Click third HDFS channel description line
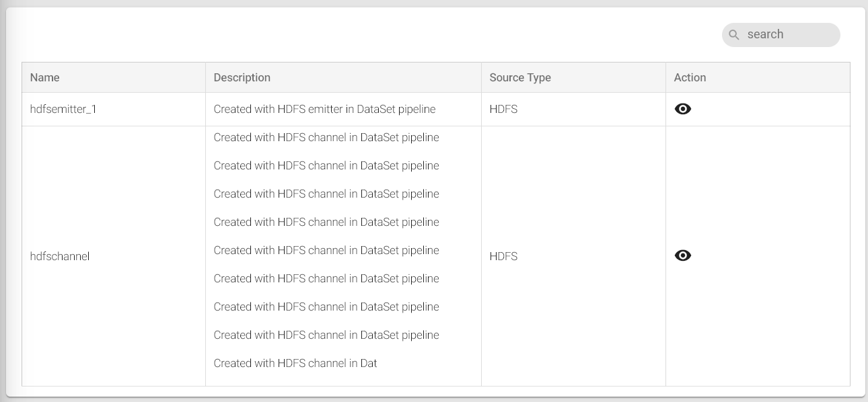Viewport: 868px width, 402px height. [326, 194]
